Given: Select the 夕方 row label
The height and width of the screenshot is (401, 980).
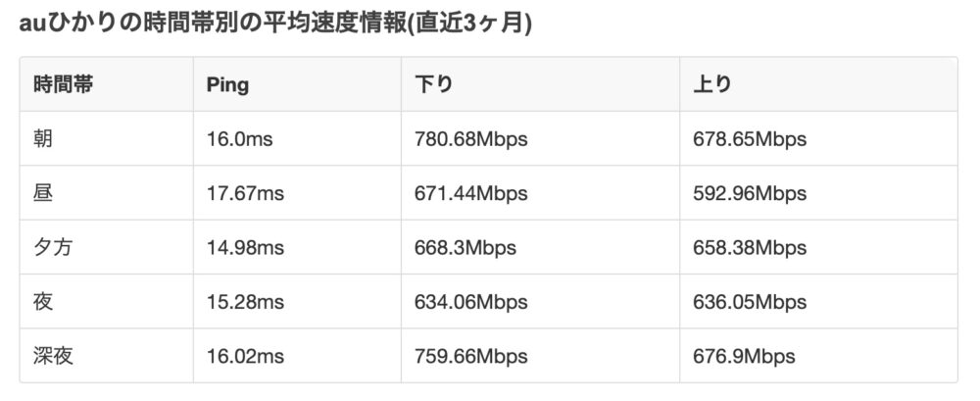Looking at the screenshot, I should coord(53,247).
